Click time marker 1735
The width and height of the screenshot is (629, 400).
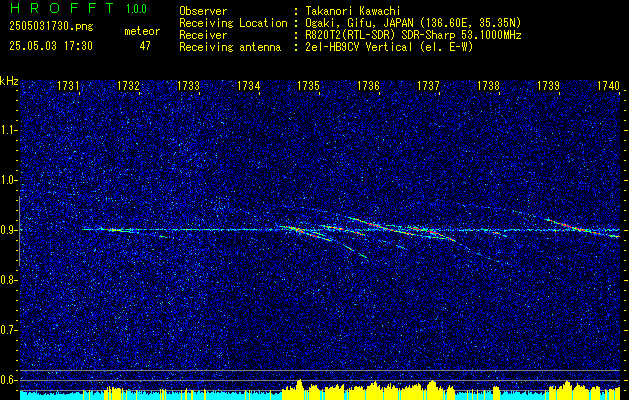pos(308,85)
